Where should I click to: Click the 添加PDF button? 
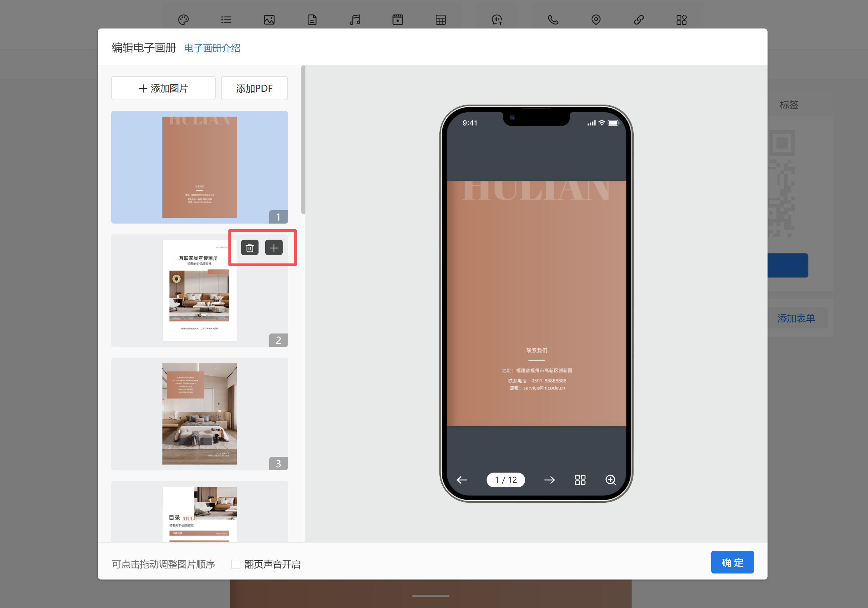click(x=254, y=88)
